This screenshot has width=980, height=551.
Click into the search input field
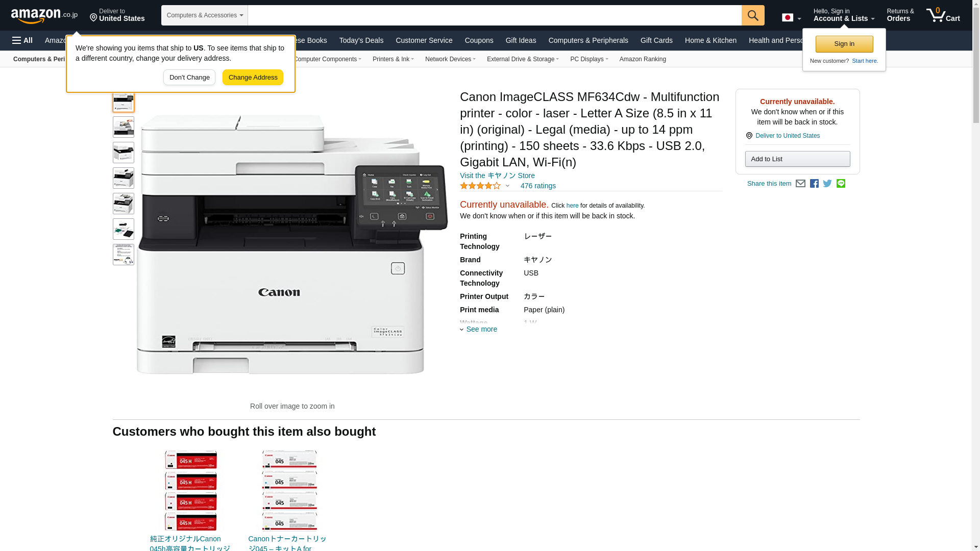click(x=495, y=15)
